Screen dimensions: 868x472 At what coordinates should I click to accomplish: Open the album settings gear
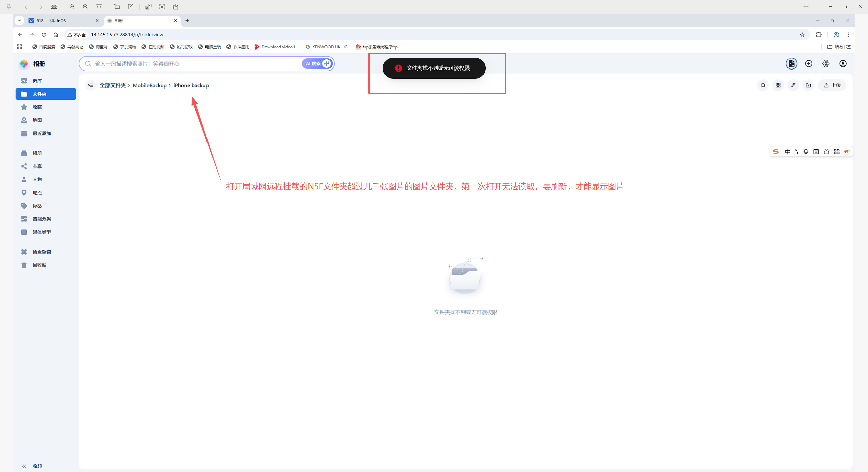coord(826,63)
